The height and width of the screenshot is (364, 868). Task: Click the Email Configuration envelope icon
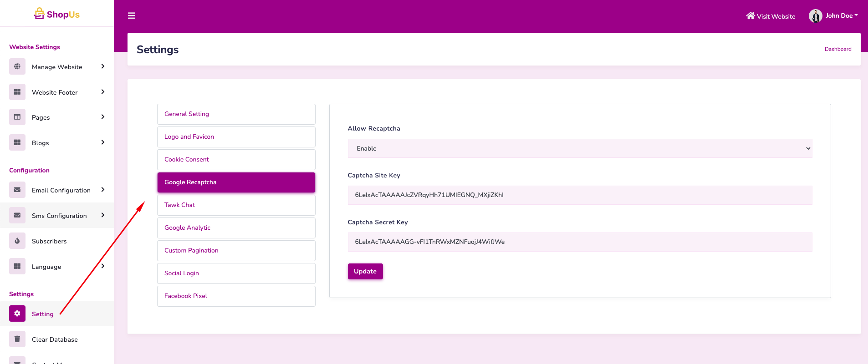click(x=17, y=190)
